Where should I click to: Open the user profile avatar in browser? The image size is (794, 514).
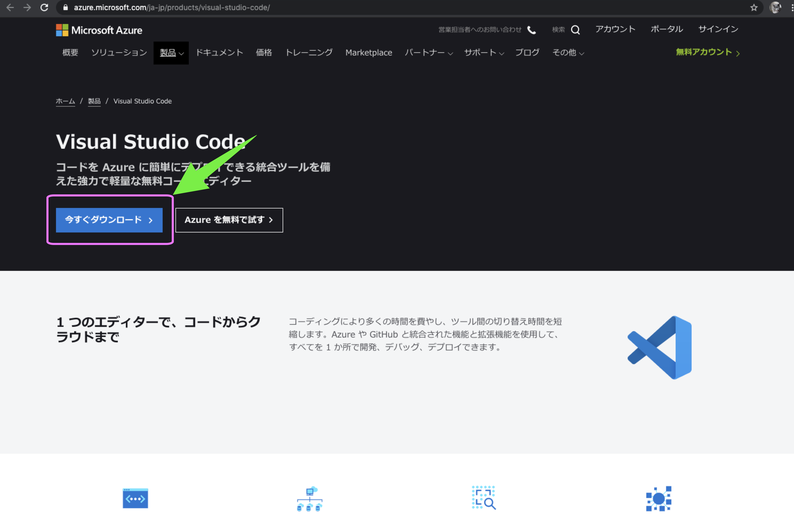pyautogui.click(x=775, y=7)
